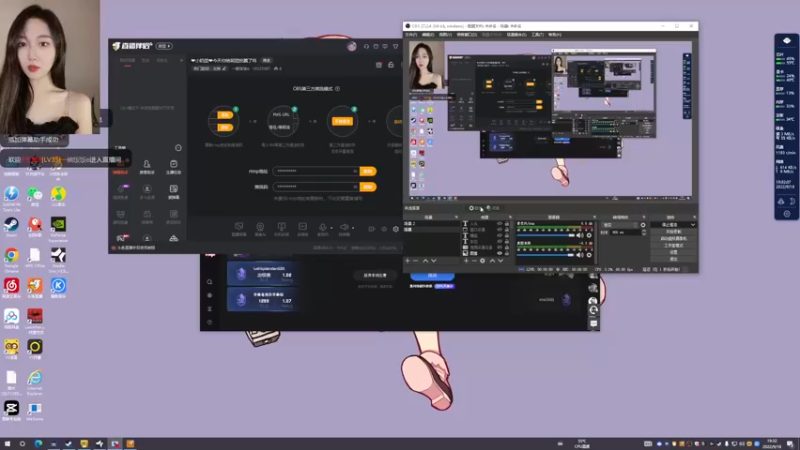Click Settings button in OBS Controls panel
The width and height of the screenshot is (800, 450).
click(673, 252)
